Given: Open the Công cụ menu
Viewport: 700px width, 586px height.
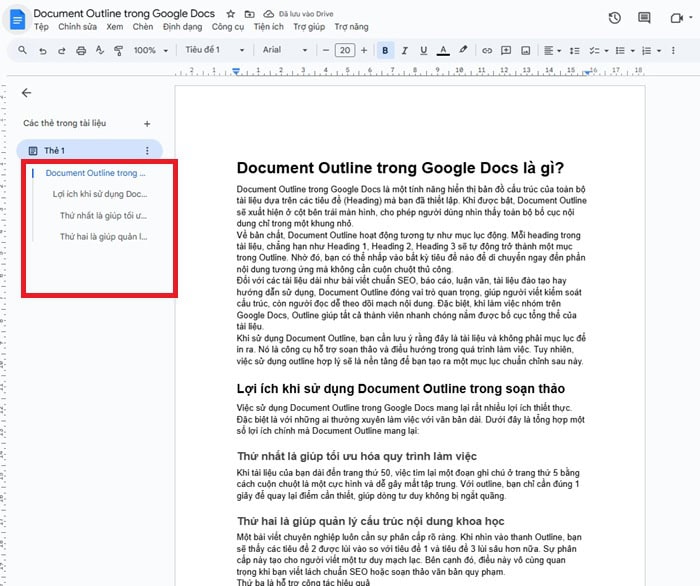Looking at the screenshot, I should pos(228,27).
